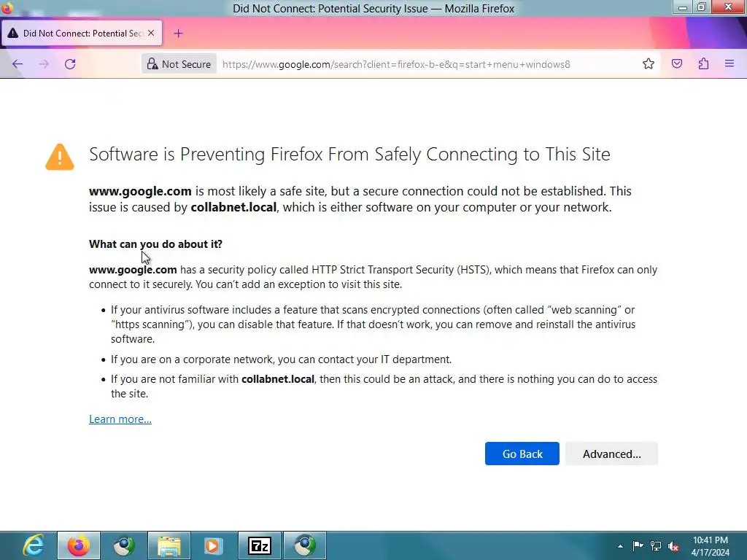Screen dimensions: 747x560
Task: Close the Did Not Connect tab
Action: pyautogui.click(x=151, y=33)
